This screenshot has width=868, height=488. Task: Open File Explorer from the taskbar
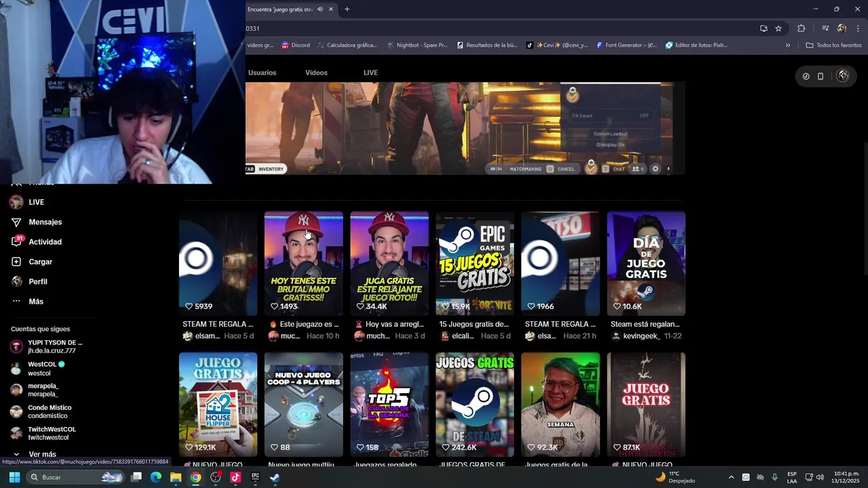(x=176, y=477)
